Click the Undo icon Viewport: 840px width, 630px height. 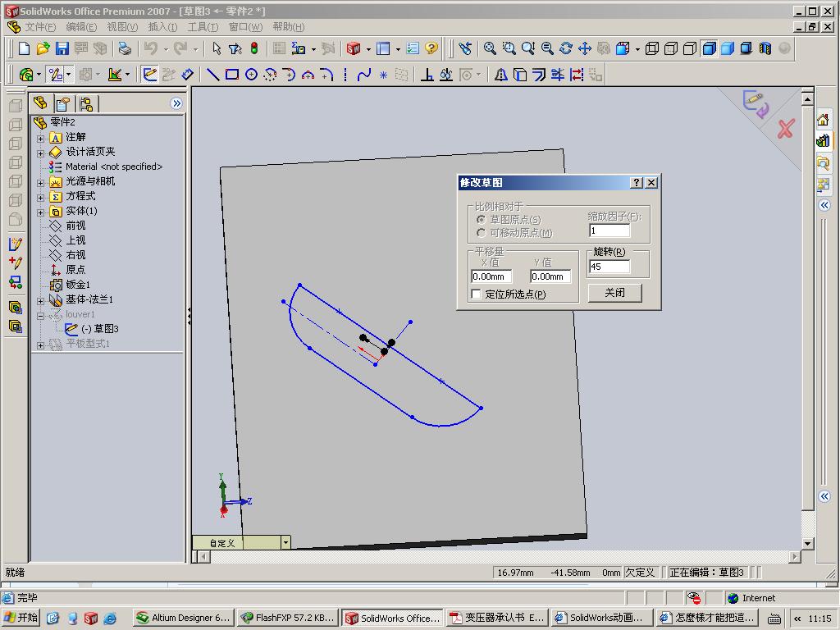[x=151, y=48]
